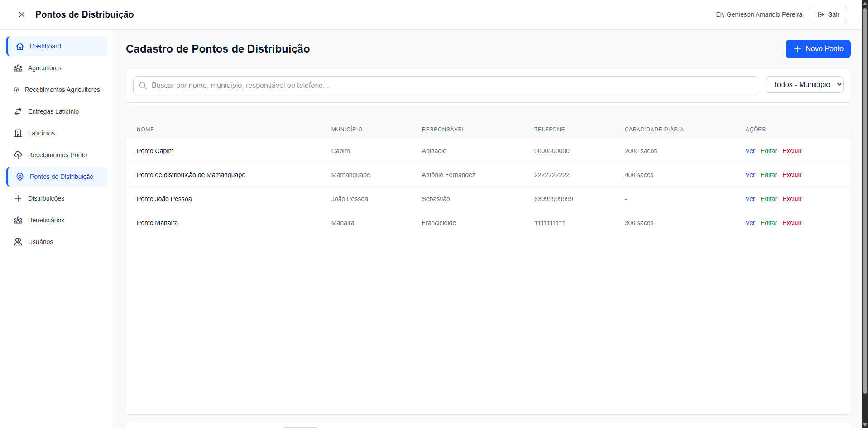Click the Agricultores people icon
The image size is (868, 428).
tap(18, 68)
